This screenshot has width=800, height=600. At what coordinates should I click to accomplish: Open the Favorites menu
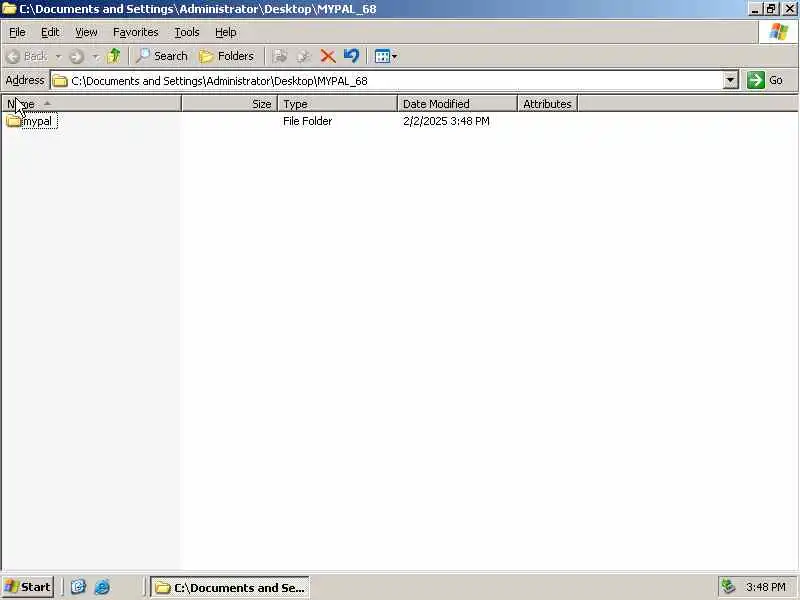[x=136, y=32]
